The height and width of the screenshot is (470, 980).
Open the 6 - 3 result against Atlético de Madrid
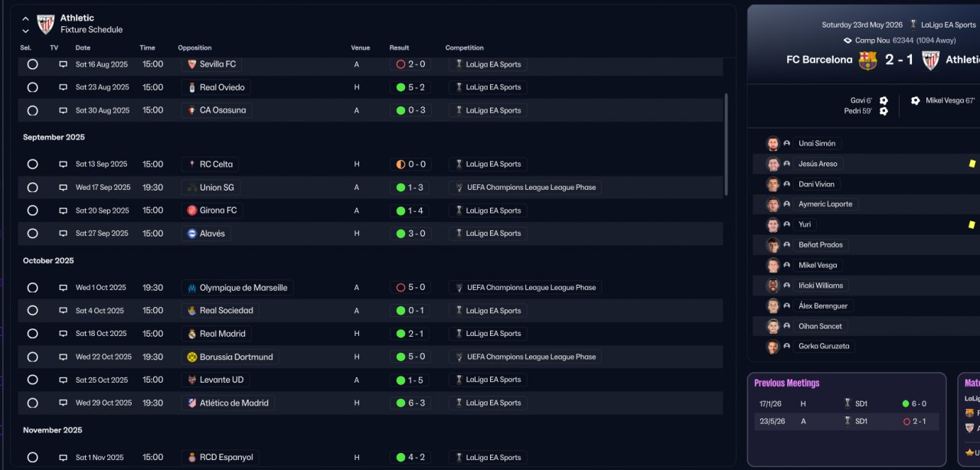click(410, 403)
